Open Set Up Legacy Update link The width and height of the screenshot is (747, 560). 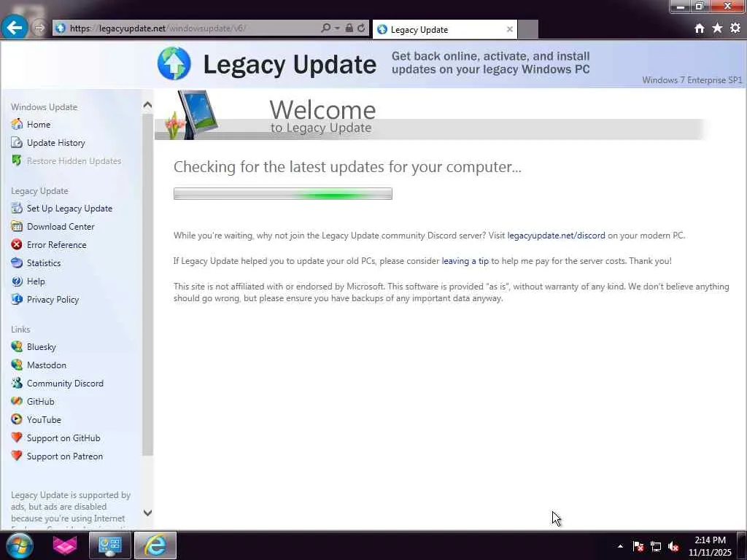tap(69, 209)
